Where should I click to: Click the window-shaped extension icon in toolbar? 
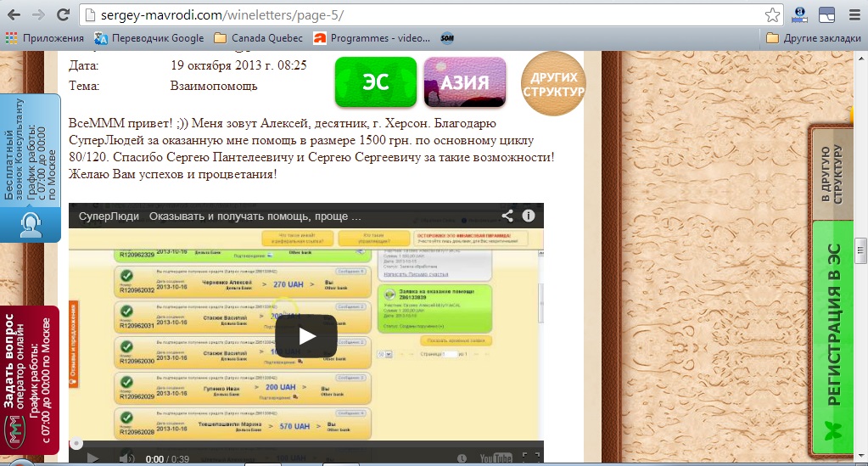click(x=826, y=15)
